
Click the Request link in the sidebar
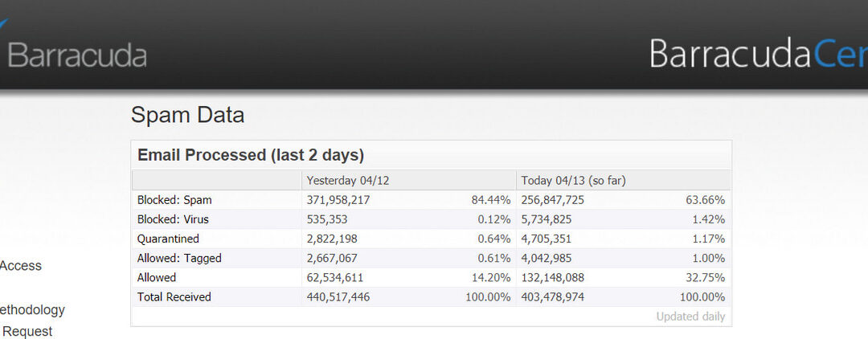pos(27,332)
